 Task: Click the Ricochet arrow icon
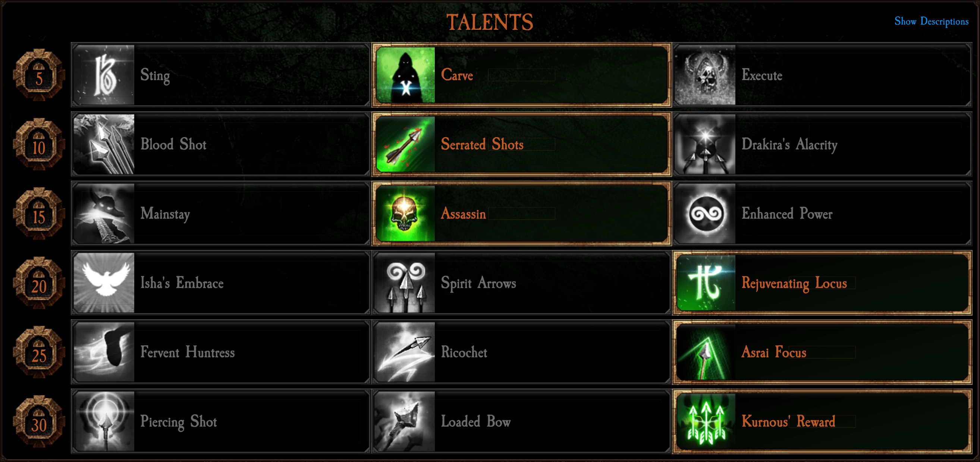click(x=404, y=352)
